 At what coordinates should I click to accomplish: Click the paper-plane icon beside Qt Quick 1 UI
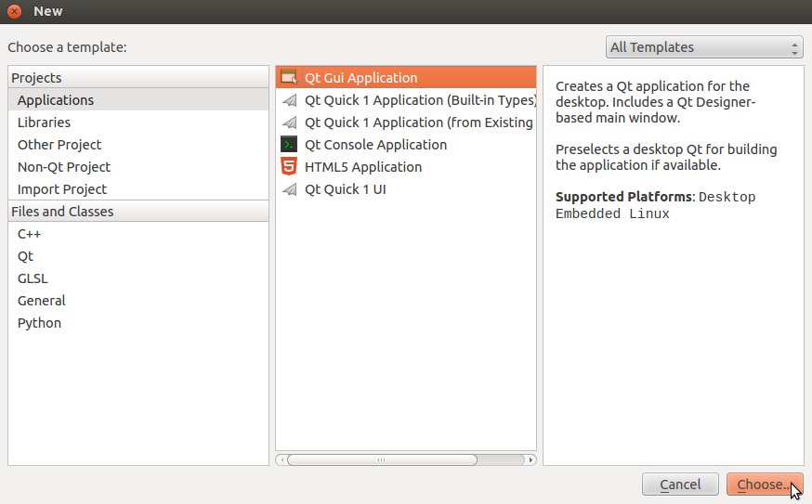click(290, 188)
